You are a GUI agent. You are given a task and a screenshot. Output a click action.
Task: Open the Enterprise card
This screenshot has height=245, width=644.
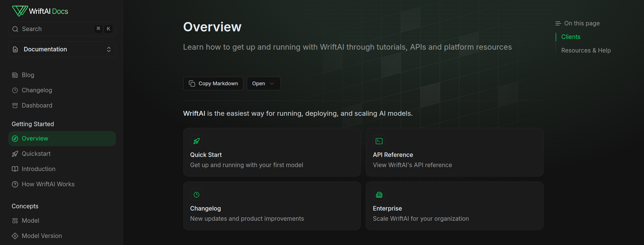tap(455, 206)
